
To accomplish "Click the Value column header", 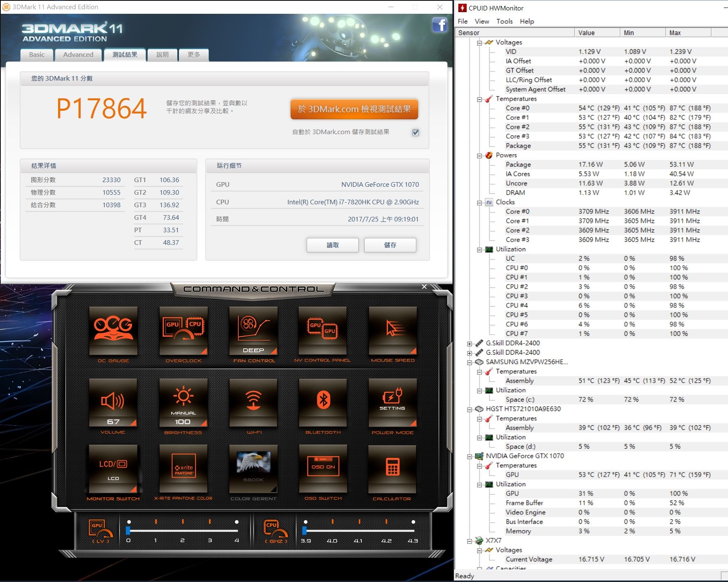I will tap(597, 33).
